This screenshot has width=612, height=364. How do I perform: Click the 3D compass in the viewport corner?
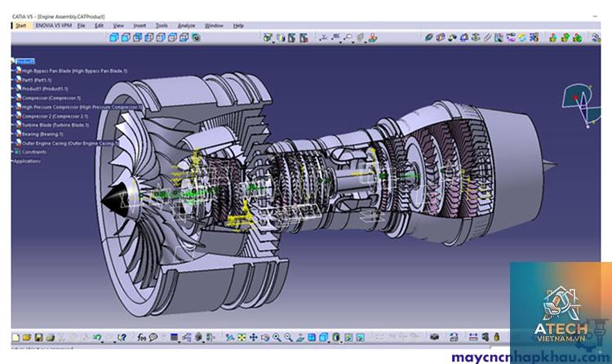(582, 106)
